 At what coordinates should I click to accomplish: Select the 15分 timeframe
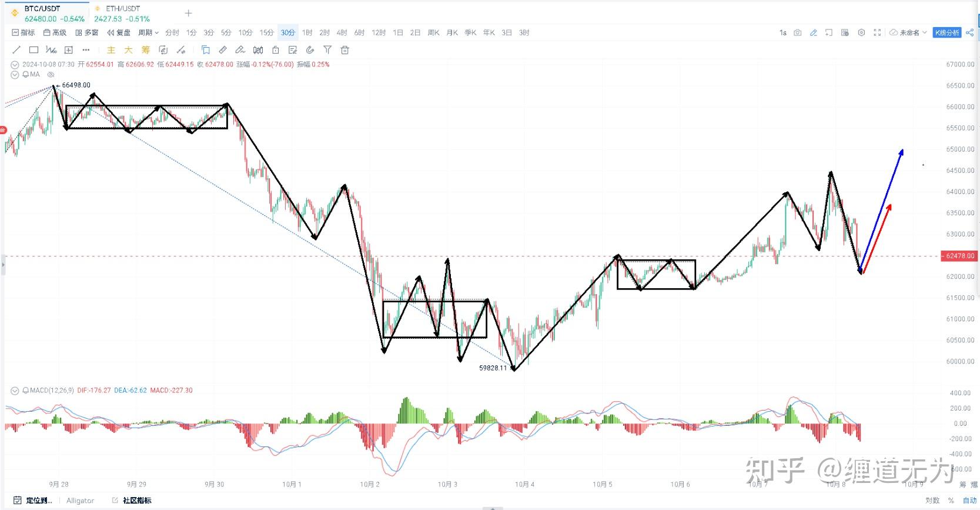pyautogui.click(x=267, y=33)
